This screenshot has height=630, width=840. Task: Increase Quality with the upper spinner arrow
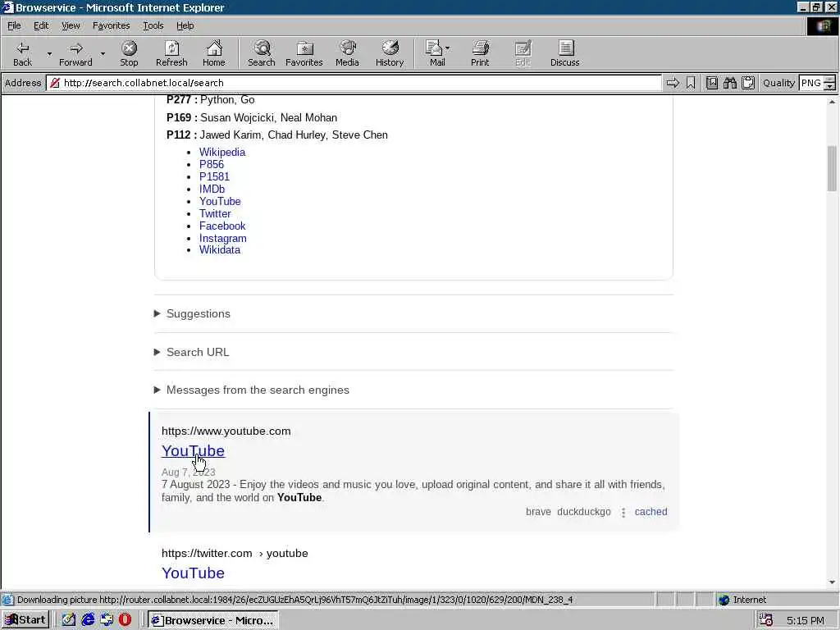click(830, 80)
